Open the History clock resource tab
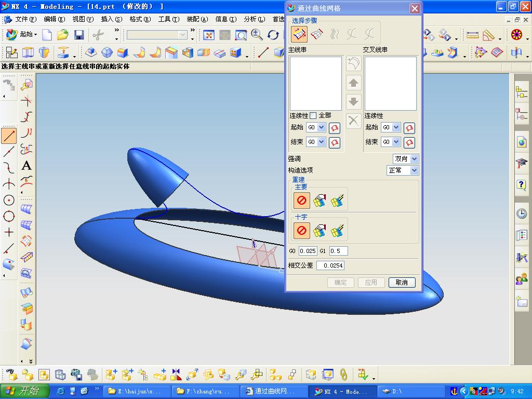Viewport: 532px width, 399px height. (x=522, y=214)
